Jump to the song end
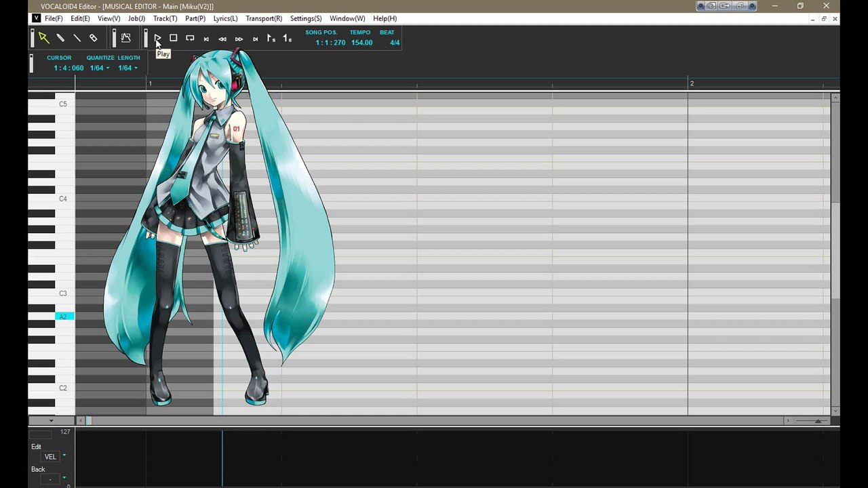This screenshot has width=868, height=488. [255, 39]
